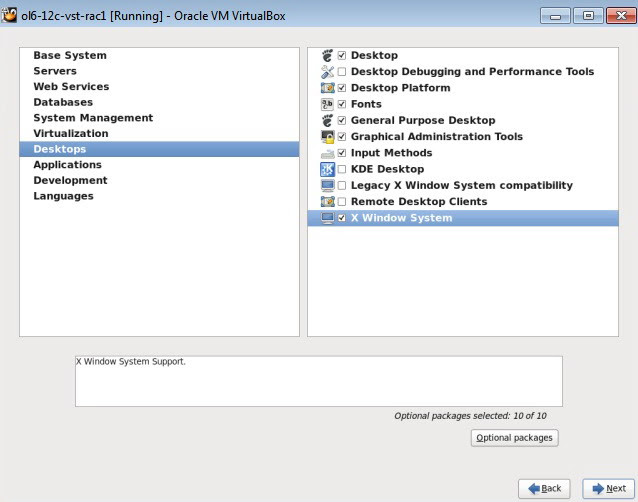Uncheck the X Window System checkbox
The height and width of the screenshot is (502, 638).
coord(342,218)
